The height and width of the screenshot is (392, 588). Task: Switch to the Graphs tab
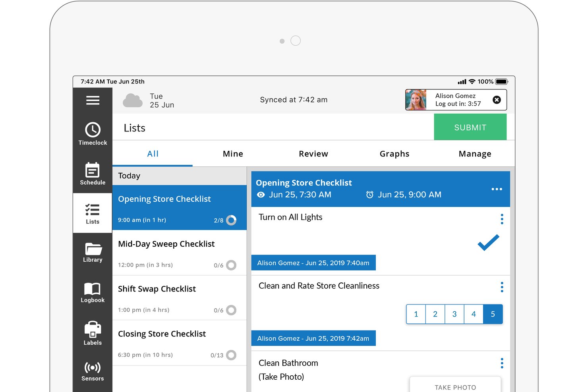(x=394, y=154)
